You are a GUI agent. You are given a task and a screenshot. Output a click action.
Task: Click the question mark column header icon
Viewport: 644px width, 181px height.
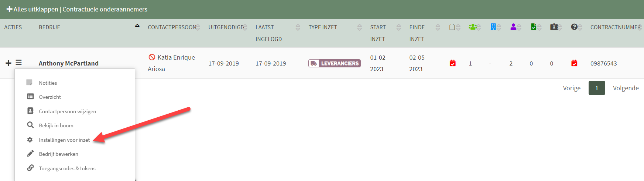(574, 27)
